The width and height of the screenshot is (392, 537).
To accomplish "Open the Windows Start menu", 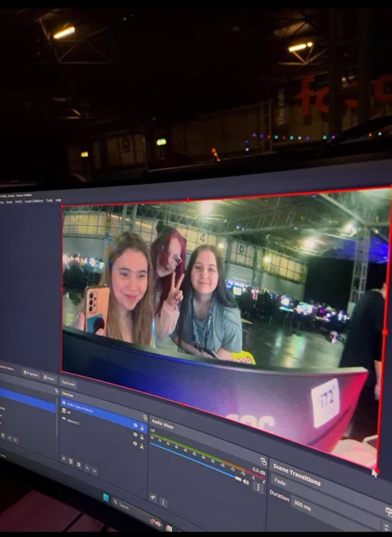I will [x=106, y=498].
